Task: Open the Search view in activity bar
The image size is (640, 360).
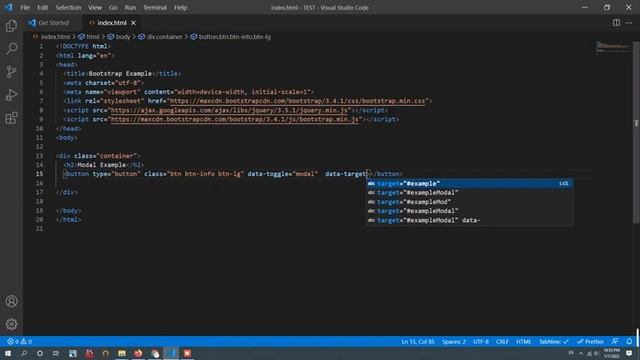Action: 11,49
